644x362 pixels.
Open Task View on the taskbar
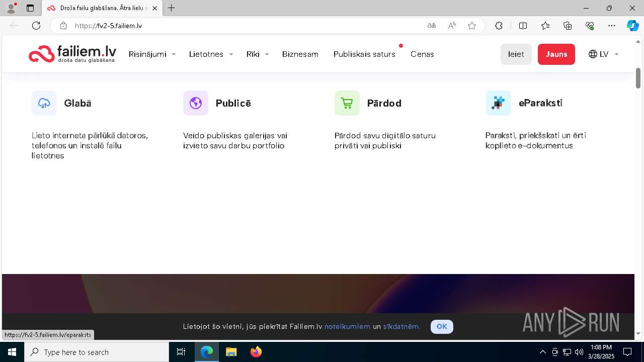181,352
